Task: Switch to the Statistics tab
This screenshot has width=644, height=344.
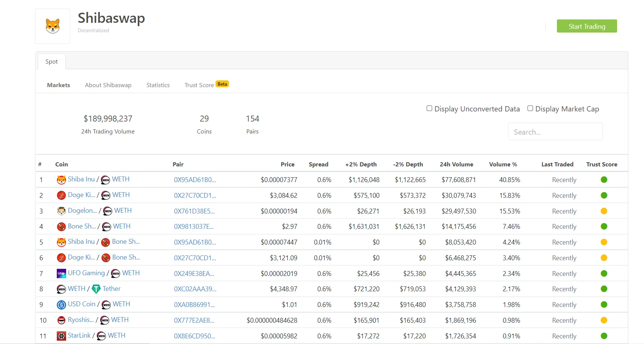Action: pos(158,85)
